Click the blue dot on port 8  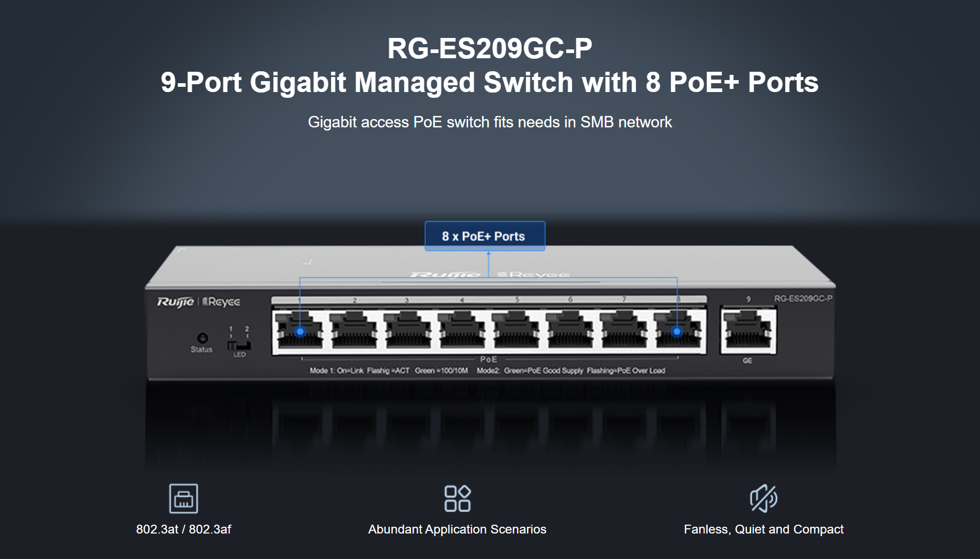point(677,331)
